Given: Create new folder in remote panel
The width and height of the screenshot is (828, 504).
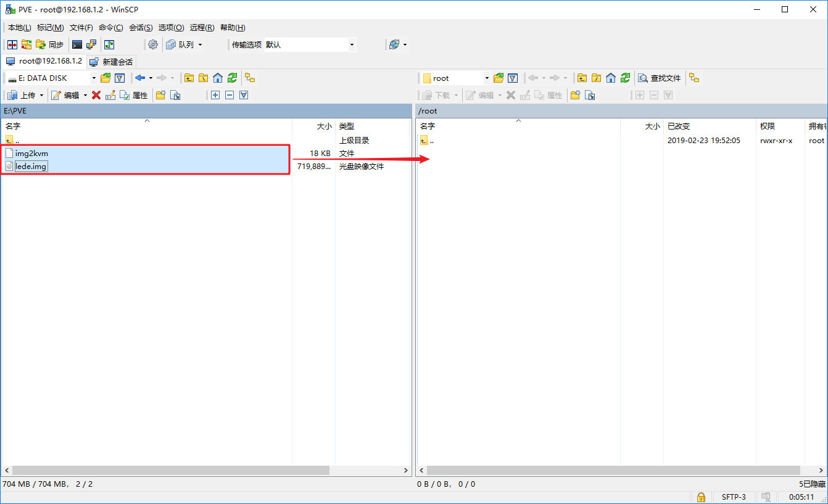Looking at the screenshot, I should click(x=575, y=95).
